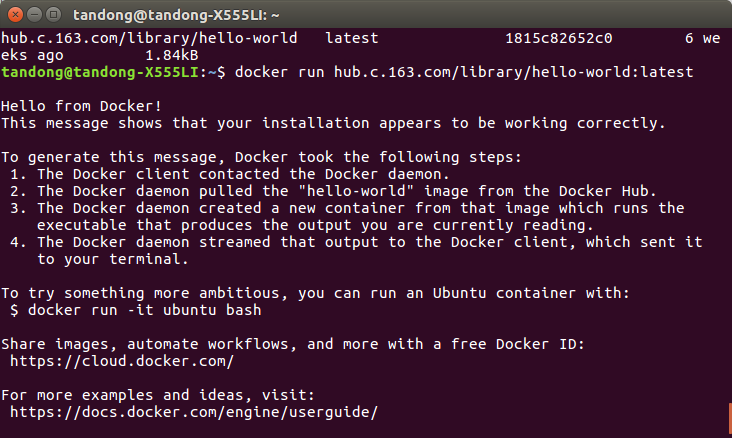
Task: Close the terminal window
Action: pyautogui.click(x=15, y=15)
